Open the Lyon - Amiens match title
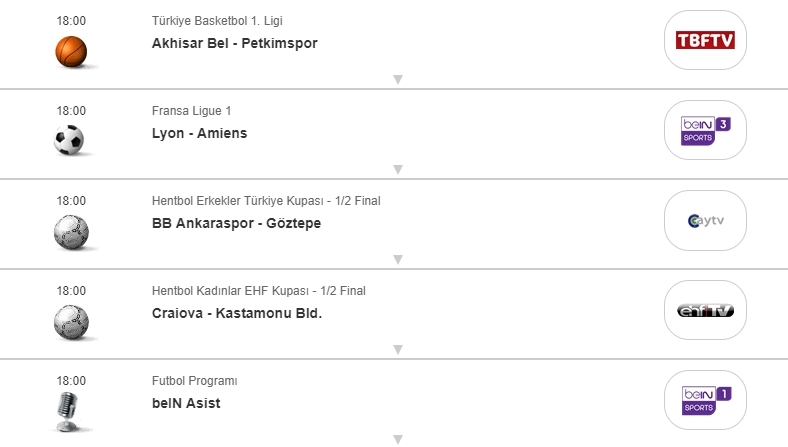The width and height of the screenshot is (788, 447). pos(199,133)
